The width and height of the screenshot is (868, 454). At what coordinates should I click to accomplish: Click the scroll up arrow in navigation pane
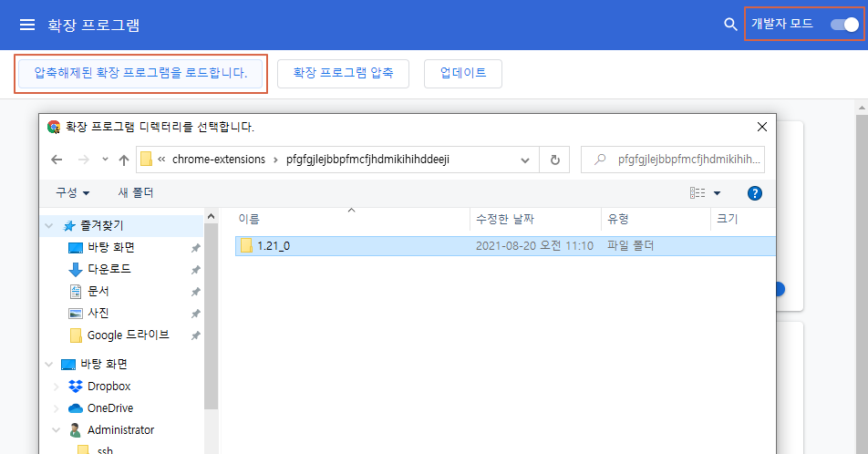pos(211,216)
